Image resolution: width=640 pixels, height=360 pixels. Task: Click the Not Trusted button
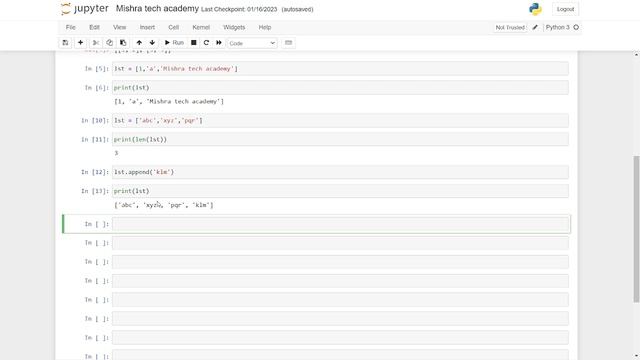click(x=510, y=27)
